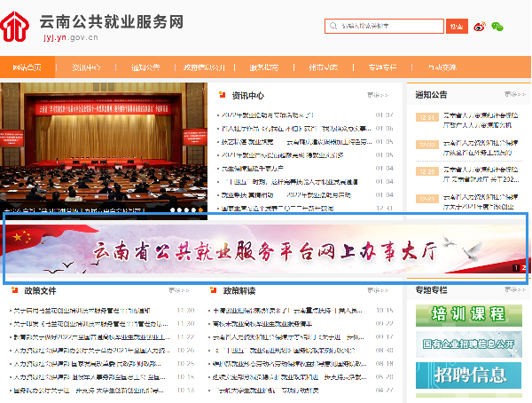The width and height of the screenshot is (532, 403).
Task: Open the green WeChat icon
Action: 497,27
